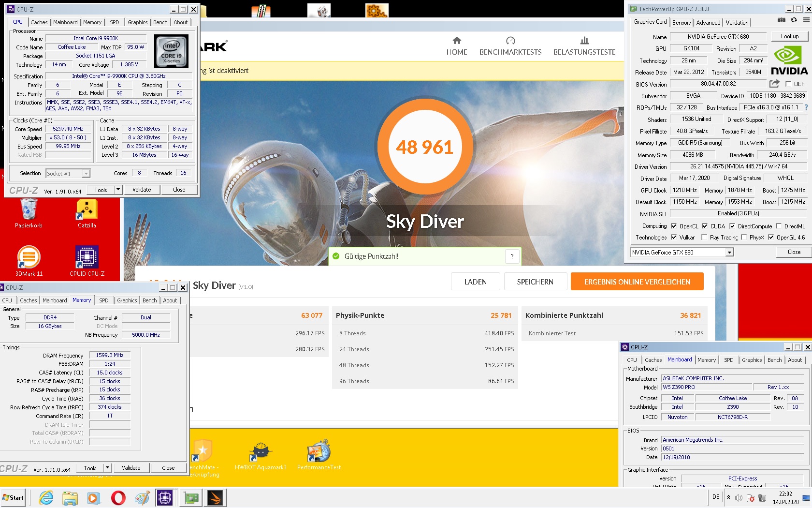Open the BELASTUNGSTESTE chart icon
Screen dimensions: 812x508
point(584,41)
